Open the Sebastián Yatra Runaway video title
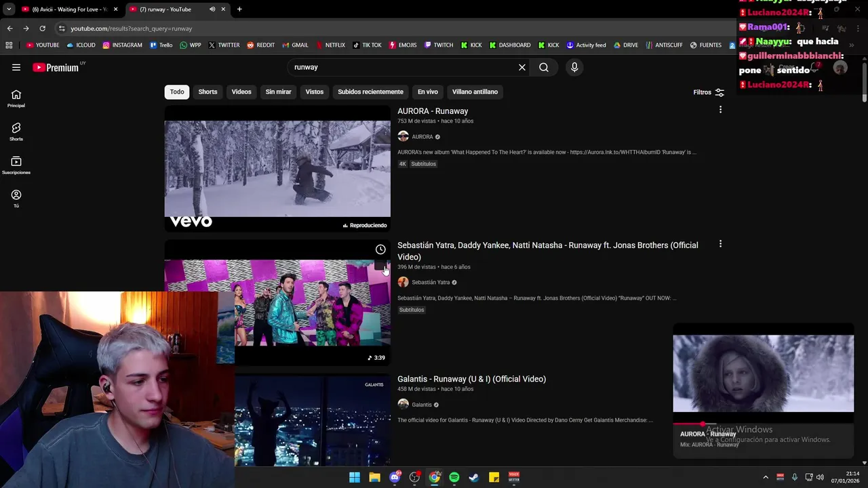The width and height of the screenshot is (868, 488). [x=547, y=251]
